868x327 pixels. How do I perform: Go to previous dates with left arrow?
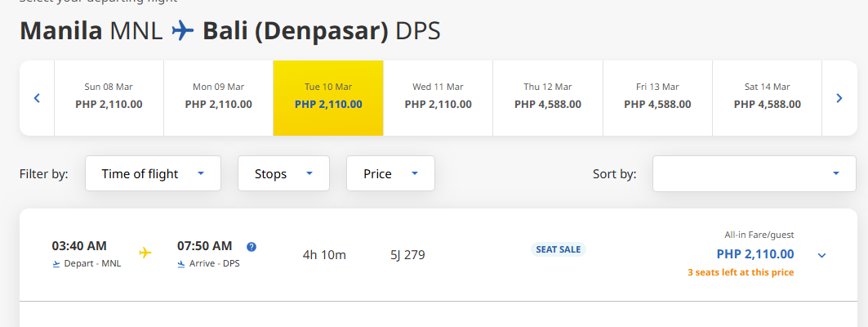37,98
